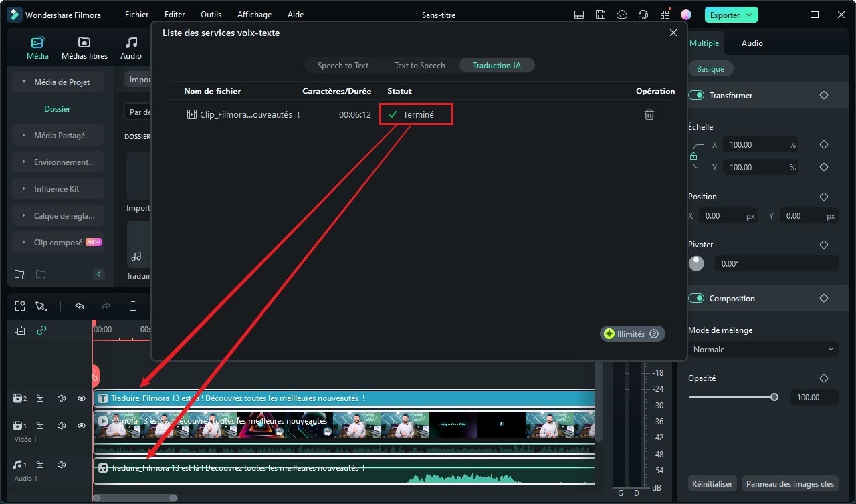This screenshot has height=504, width=856.
Task: Hide video track 1 with eye icon
Action: (x=82, y=426)
